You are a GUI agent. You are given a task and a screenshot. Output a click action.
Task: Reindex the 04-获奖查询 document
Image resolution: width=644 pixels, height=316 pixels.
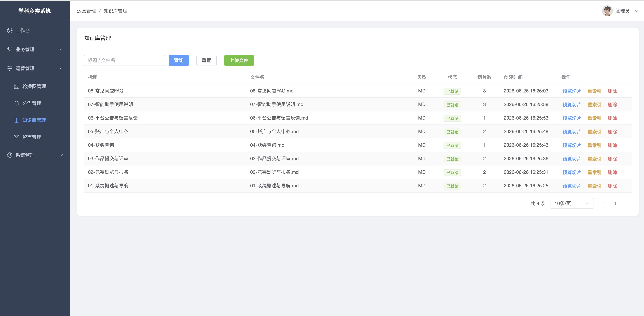[x=594, y=145]
